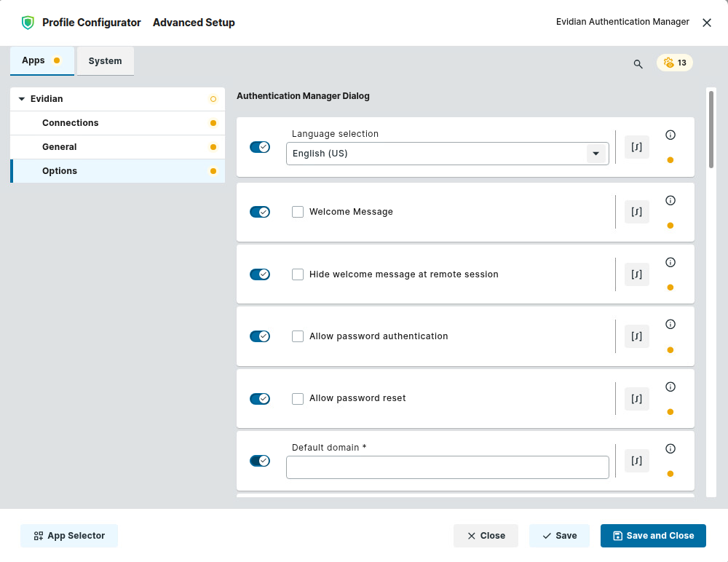Viewport: 728px width, 562px height.
Task: Click the hollow orange circle beside Evidian
Action: (213, 99)
